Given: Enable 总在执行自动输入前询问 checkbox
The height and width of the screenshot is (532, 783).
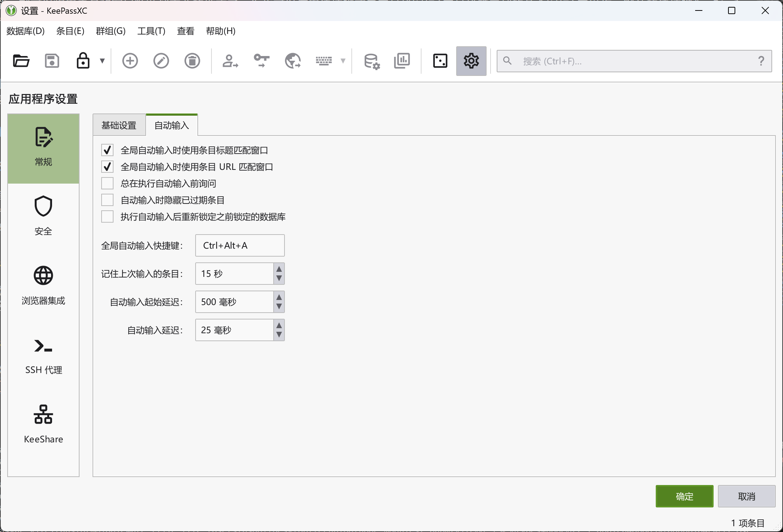Looking at the screenshot, I should [x=107, y=183].
